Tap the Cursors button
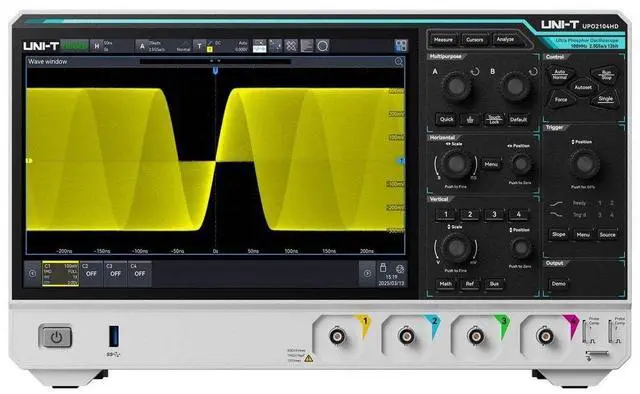 pyautogui.click(x=474, y=40)
